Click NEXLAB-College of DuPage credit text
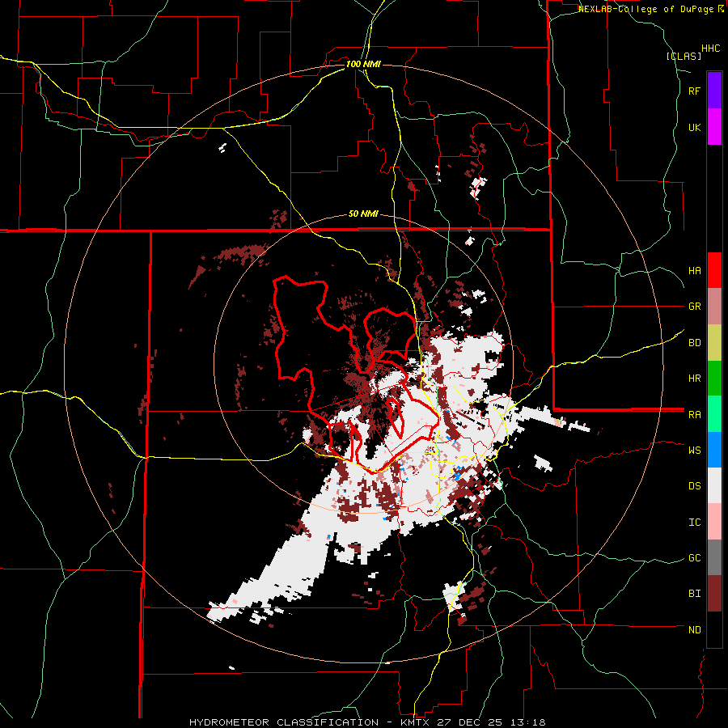728x728 pixels. pyautogui.click(x=647, y=9)
